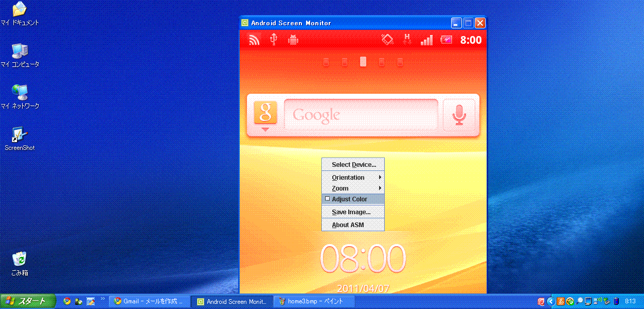Click the Android Screen Monitor title icon

tap(245, 23)
